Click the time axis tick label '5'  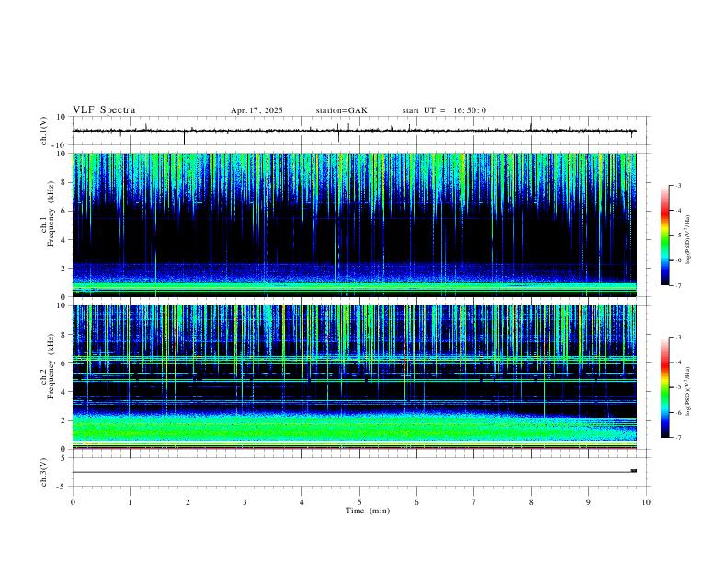pyautogui.click(x=359, y=502)
